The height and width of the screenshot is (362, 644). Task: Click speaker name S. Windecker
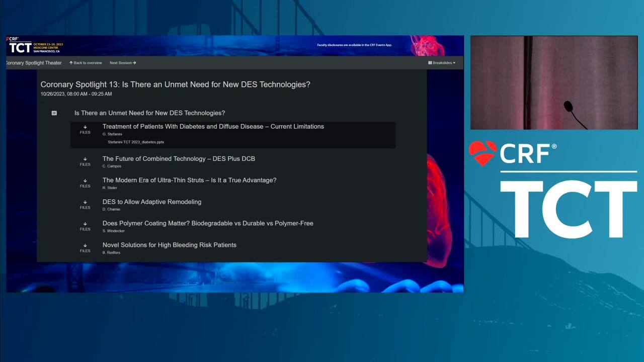(114, 231)
